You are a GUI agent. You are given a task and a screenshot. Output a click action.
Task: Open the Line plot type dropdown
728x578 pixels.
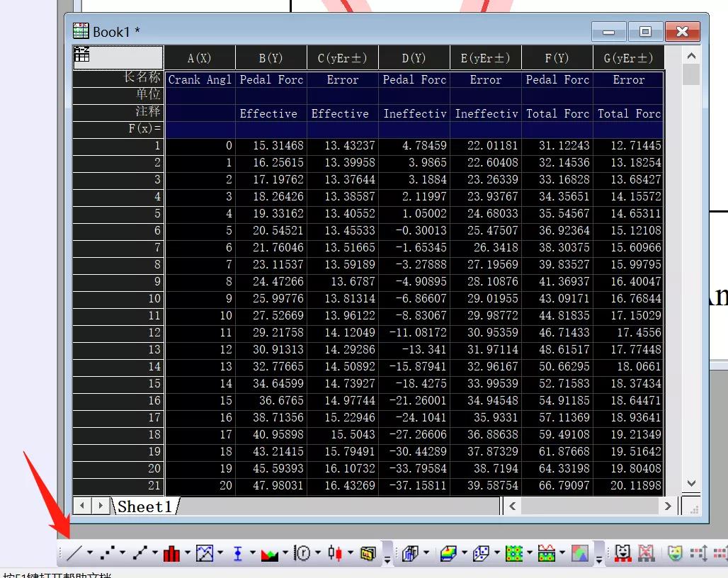(90, 553)
